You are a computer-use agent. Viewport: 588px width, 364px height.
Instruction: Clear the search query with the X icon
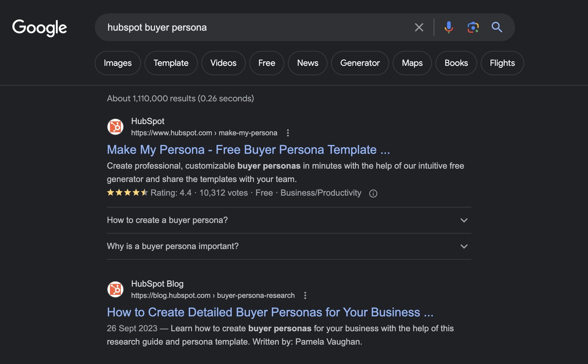pos(419,27)
